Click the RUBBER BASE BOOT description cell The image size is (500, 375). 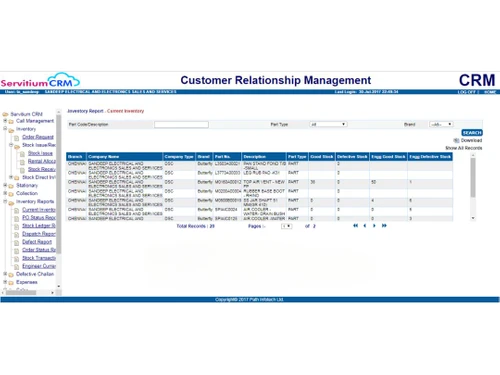[264, 193]
